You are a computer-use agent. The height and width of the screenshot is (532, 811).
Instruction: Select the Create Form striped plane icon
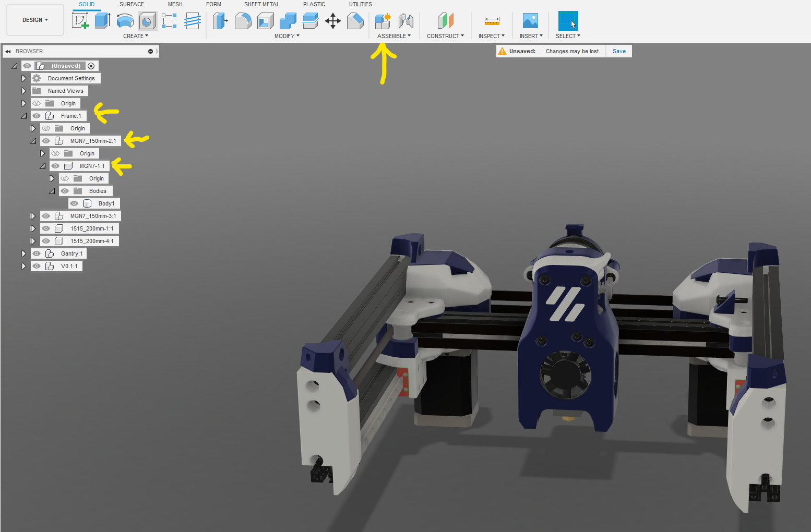pyautogui.click(x=192, y=21)
